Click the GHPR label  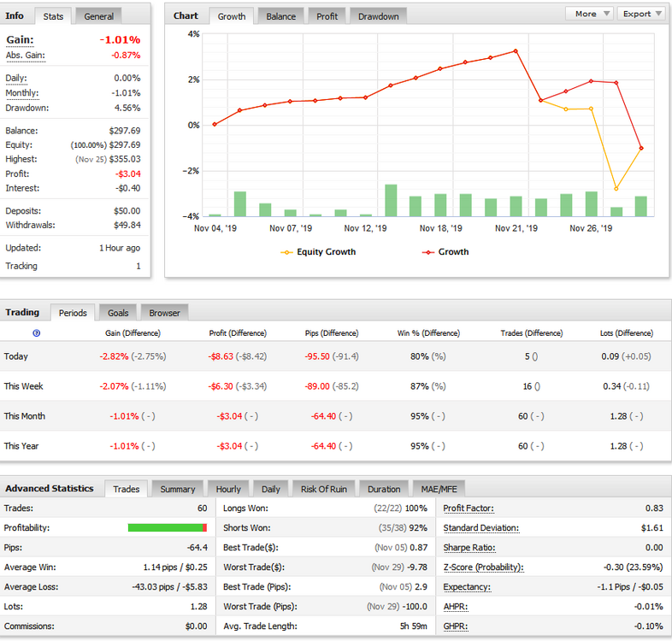pyautogui.click(x=456, y=626)
